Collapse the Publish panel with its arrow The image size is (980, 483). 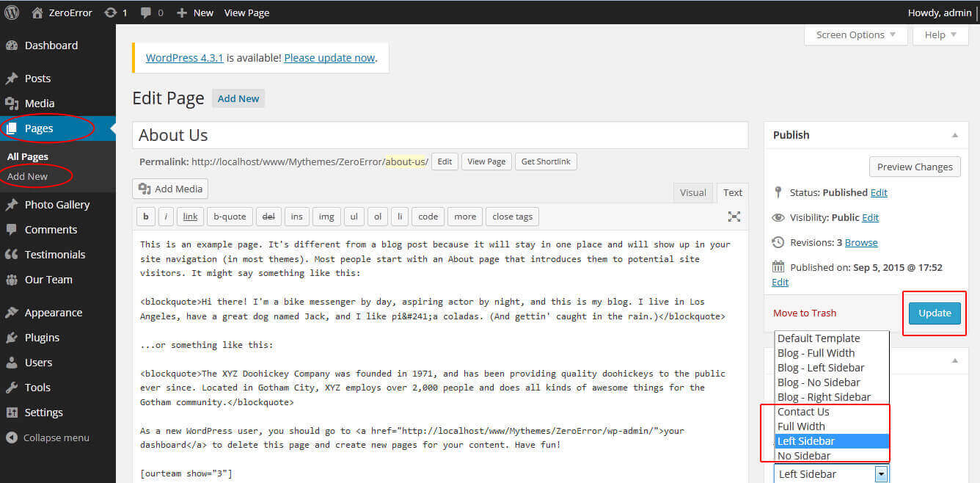pos(954,135)
